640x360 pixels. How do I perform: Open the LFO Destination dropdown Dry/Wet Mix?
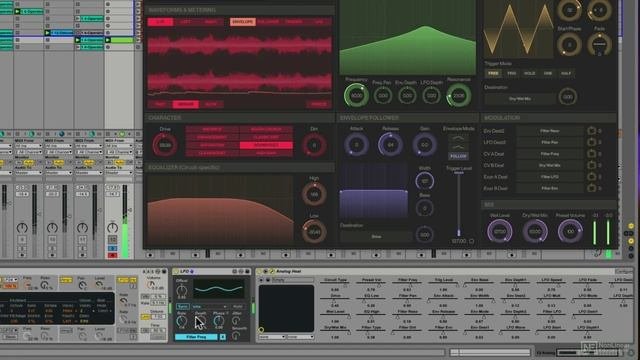(520, 99)
